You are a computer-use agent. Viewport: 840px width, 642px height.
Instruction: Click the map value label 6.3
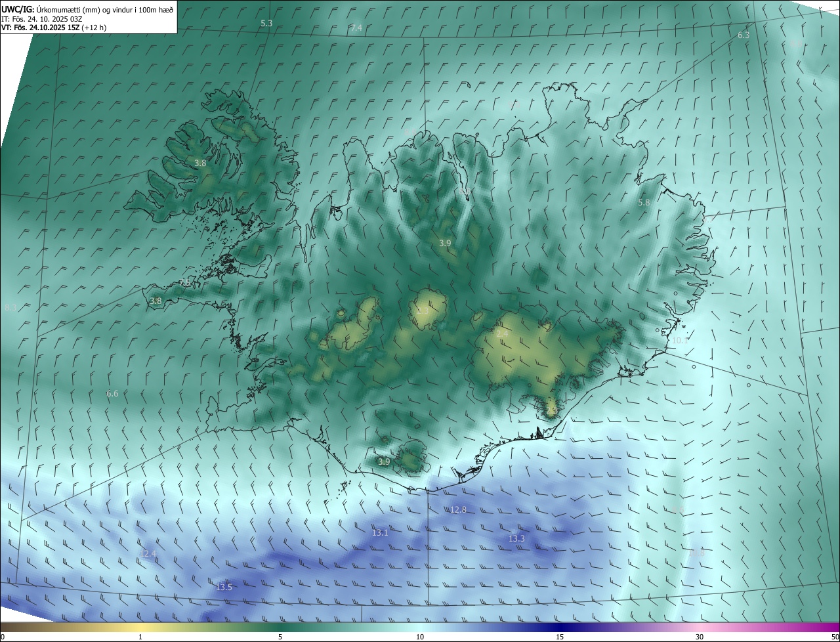coord(744,35)
